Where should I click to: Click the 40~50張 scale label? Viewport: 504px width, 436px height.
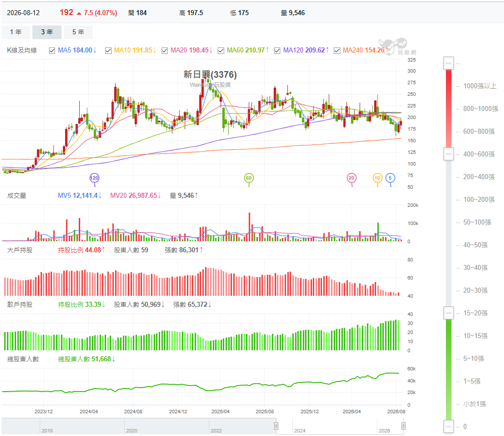[475, 245]
